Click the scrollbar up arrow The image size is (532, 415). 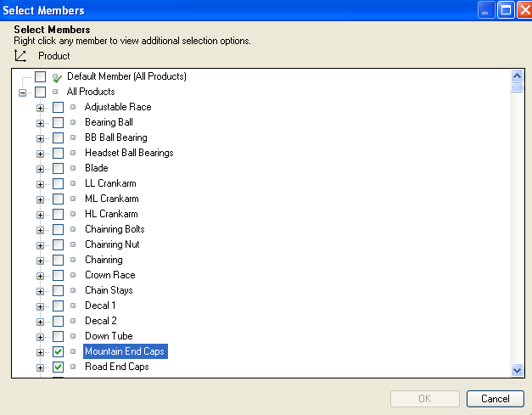click(517, 76)
